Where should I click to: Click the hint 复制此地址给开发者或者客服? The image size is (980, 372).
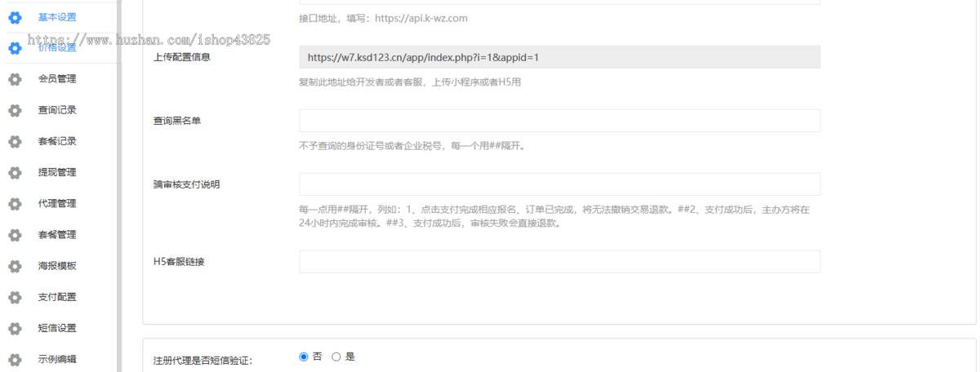pos(410,82)
